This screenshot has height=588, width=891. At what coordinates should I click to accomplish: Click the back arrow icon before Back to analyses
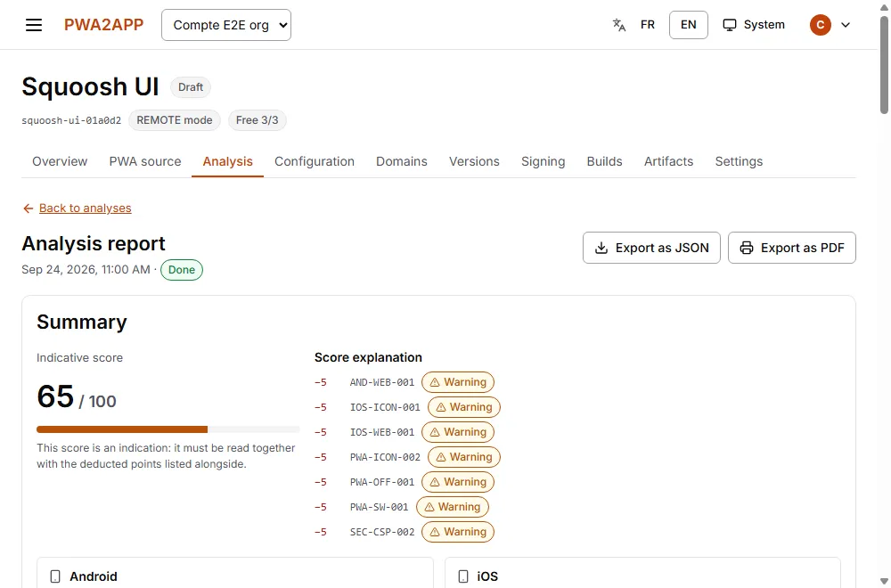tap(28, 208)
